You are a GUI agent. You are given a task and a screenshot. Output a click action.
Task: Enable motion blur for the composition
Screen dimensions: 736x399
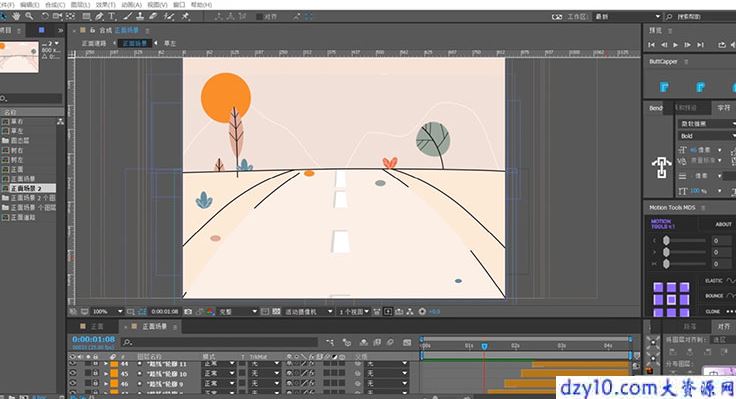(x=390, y=342)
